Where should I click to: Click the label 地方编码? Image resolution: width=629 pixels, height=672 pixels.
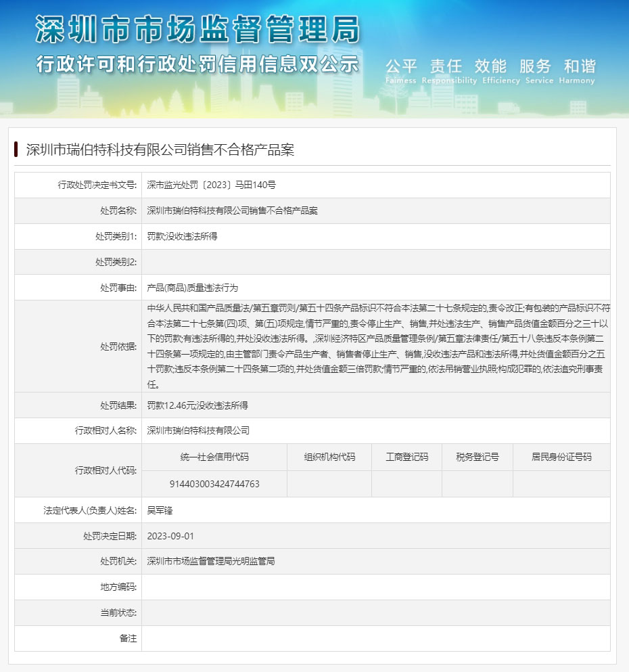click(118, 587)
